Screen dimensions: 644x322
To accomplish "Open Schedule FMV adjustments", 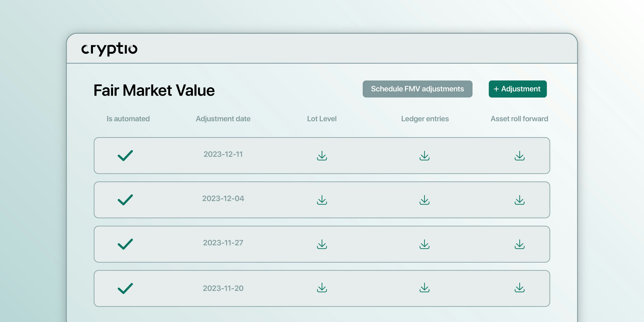I will coord(418,89).
